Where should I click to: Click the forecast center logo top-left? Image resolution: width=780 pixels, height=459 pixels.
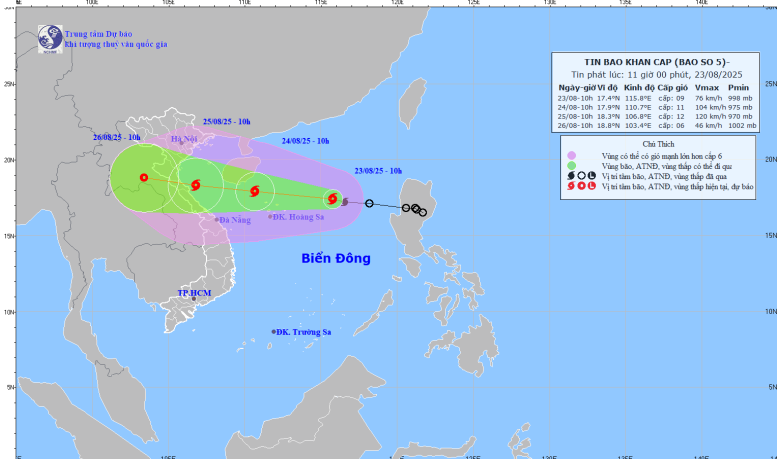pyautogui.click(x=50, y=38)
